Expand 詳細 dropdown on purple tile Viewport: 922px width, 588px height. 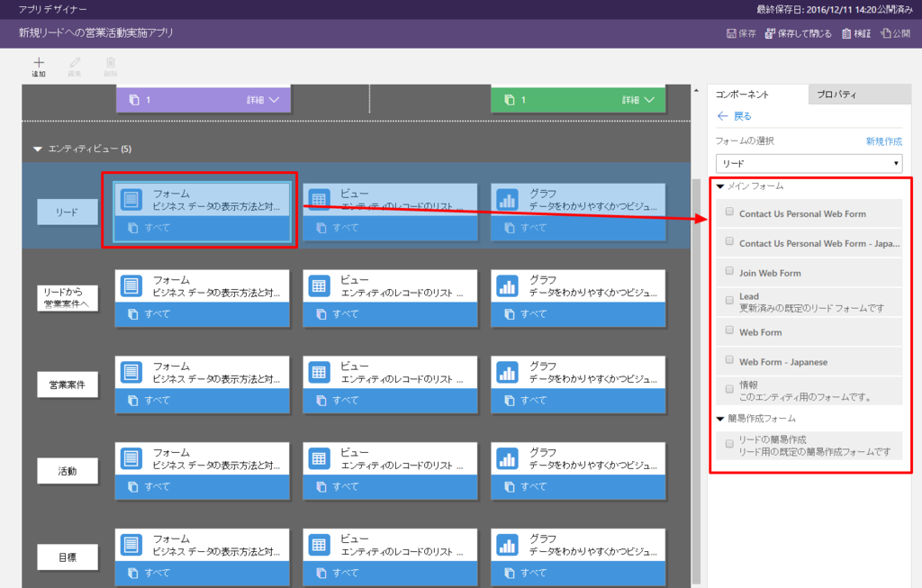click(263, 100)
